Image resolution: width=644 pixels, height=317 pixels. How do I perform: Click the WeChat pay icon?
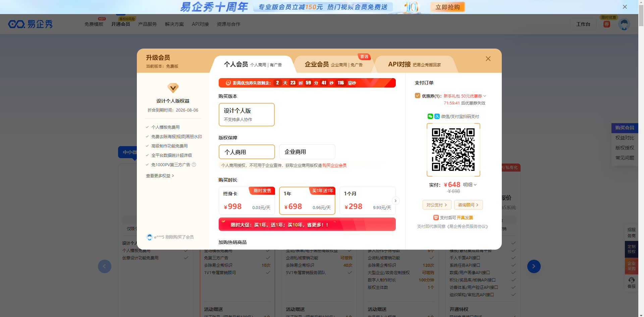pos(430,116)
